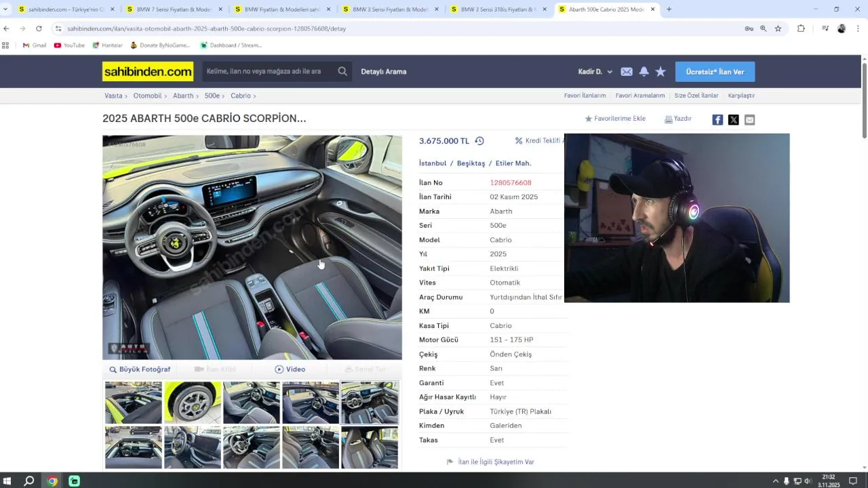868x488 pixels.
Task: Click Beşiktaş location link
Action: pyautogui.click(x=471, y=163)
